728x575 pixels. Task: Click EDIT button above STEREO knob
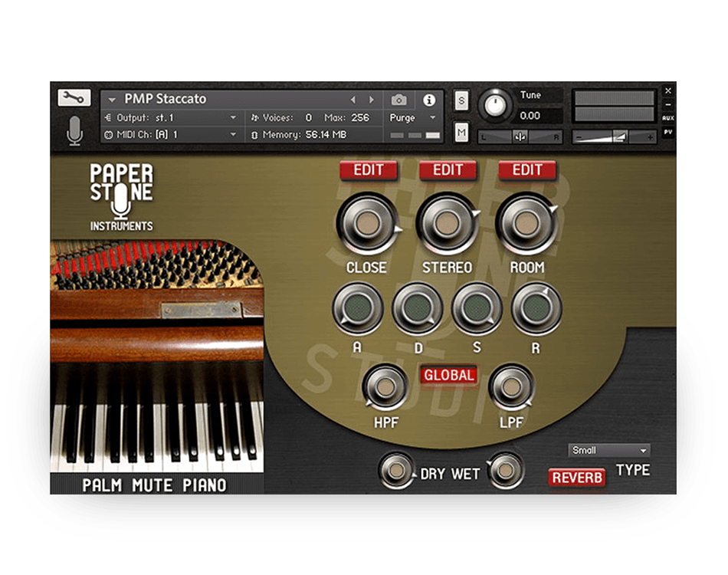pos(448,170)
